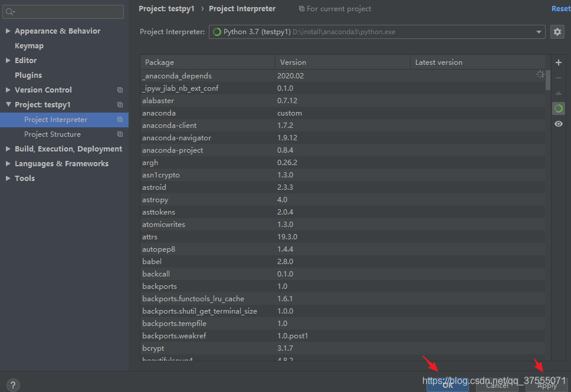Click Project: testpy1 breadcrumb
This screenshot has height=392, width=571.
tap(166, 9)
